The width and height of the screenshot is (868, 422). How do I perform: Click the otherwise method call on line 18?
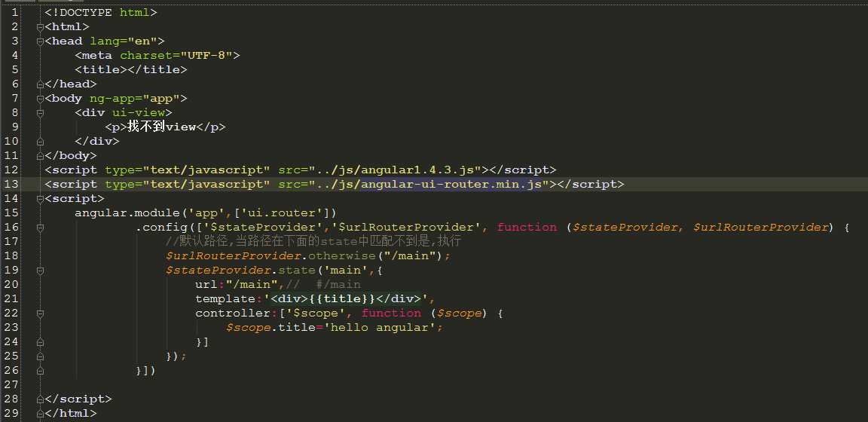coord(341,256)
